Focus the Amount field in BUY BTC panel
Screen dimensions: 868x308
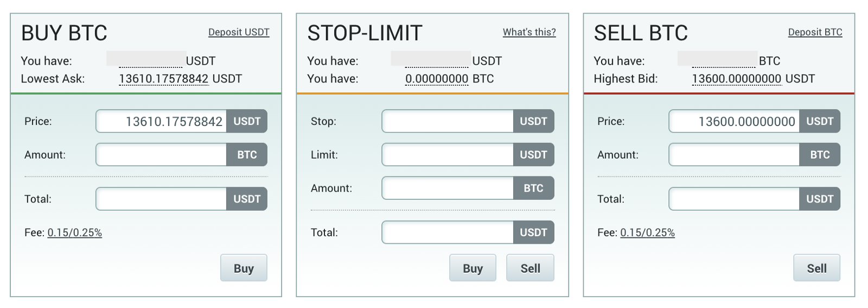point(162,155)
